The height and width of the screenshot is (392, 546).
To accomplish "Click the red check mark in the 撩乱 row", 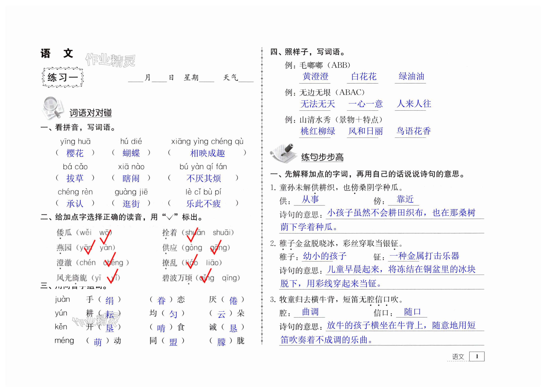I will (192, 261).
